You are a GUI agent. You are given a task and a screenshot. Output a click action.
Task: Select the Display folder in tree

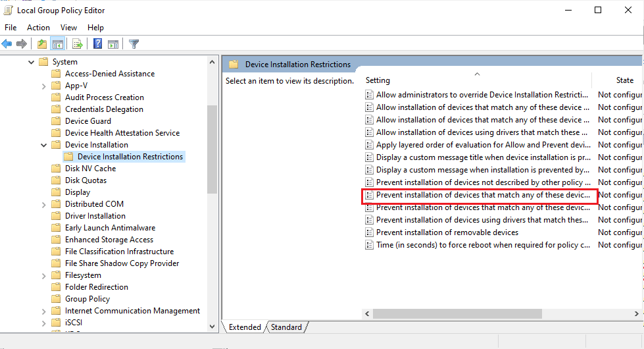77,192
